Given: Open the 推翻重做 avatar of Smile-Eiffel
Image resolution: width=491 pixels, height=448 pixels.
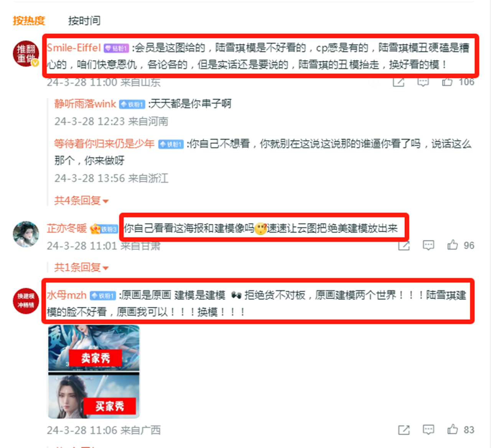Looking at the screenshot, I should point(26,54).
